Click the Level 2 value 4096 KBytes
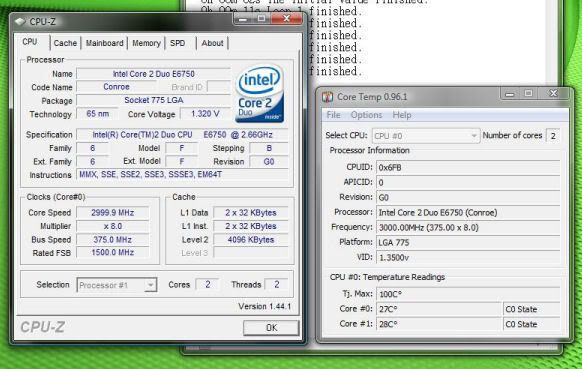 pyautogui.click(x=251, y=239)
